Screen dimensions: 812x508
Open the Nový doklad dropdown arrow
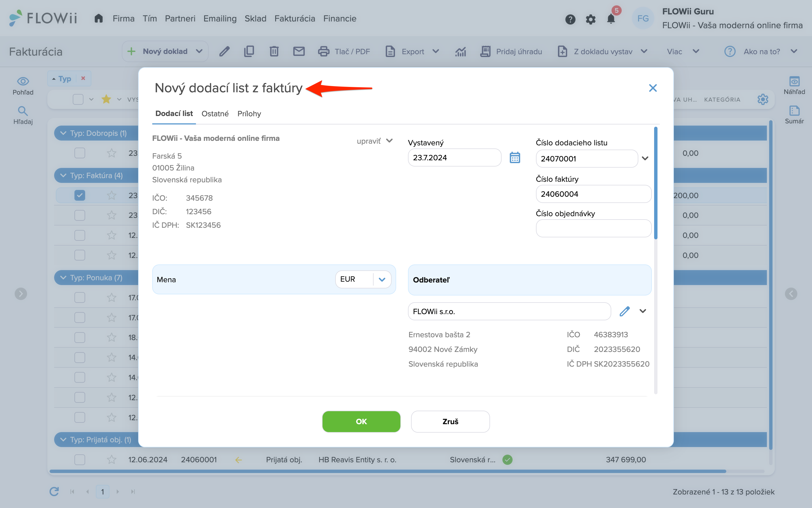click(199, 51)
